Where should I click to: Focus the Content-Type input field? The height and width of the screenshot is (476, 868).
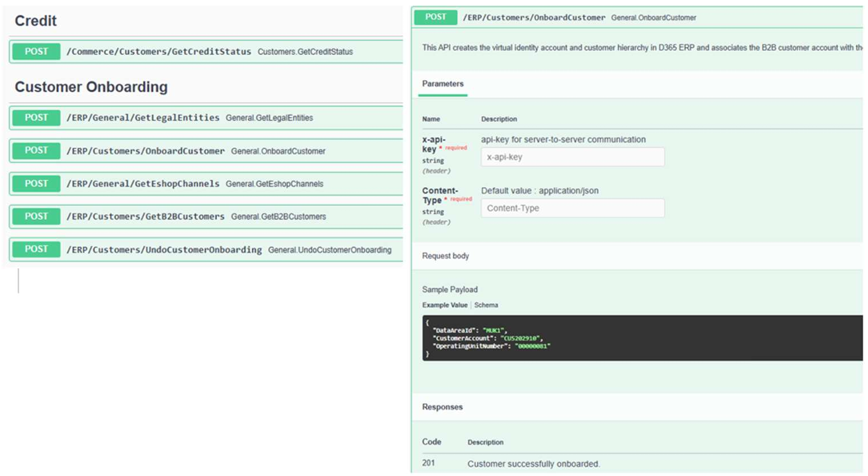click(x=573, y=208)
